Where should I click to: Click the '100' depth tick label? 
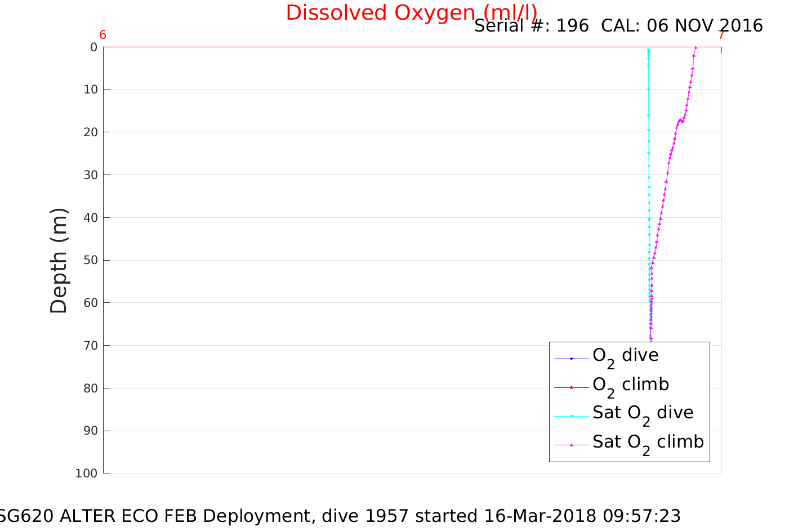[87, 473]
